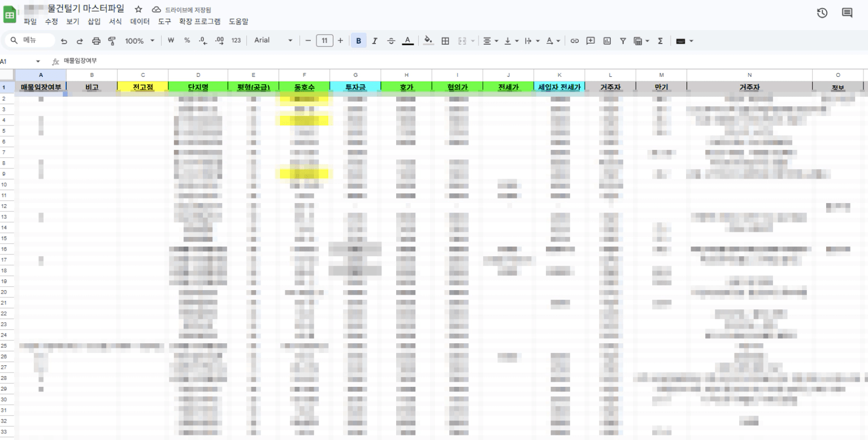
Task: Open the 100% zoom dropdown
Action: pyautogui.click(x=140, y=41)
